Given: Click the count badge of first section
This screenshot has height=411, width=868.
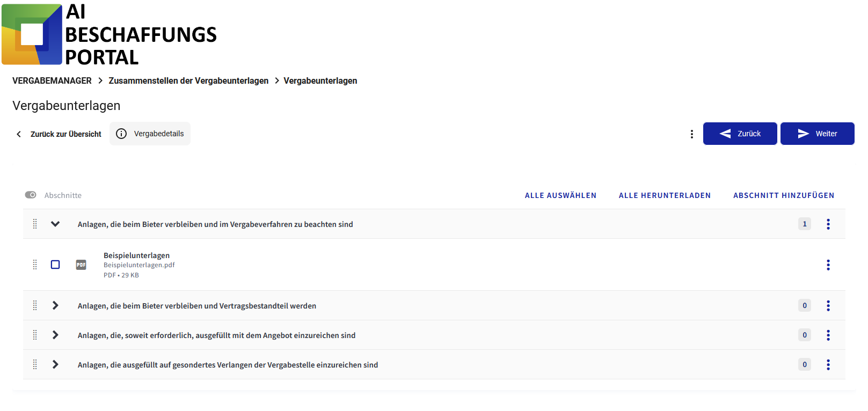Looking at the screenshot, I should click(804, 224).
